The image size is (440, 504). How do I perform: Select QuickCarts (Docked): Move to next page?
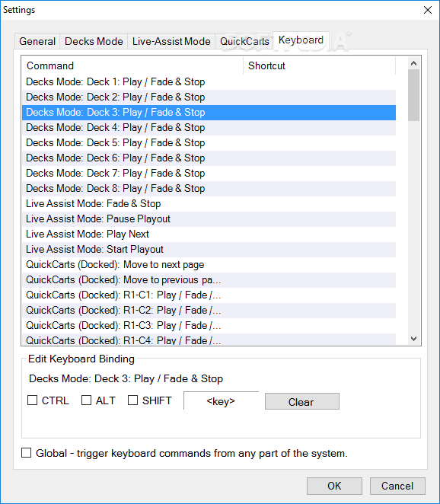(x=209, y=264)
